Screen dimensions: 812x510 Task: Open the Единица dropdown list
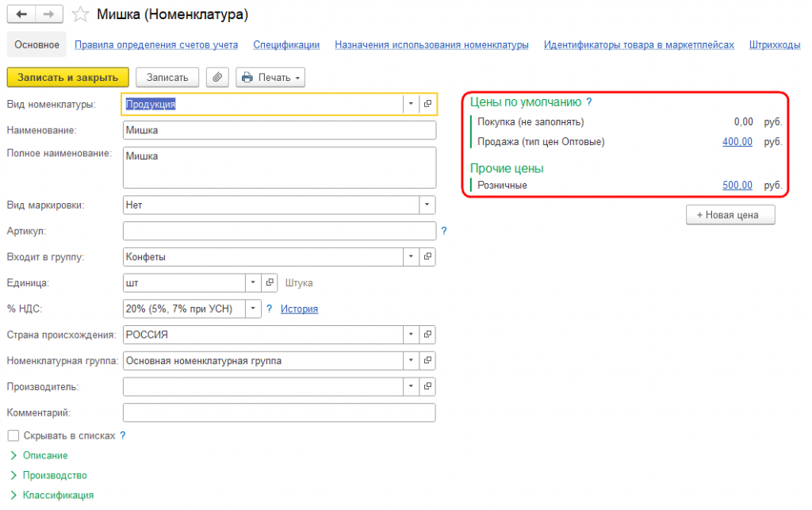[x=253, y=282]
